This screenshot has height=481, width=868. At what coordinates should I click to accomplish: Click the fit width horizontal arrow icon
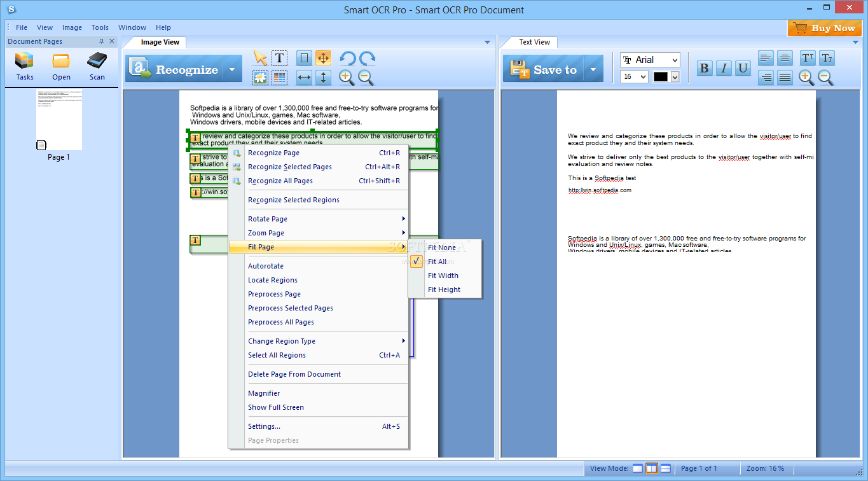(x=304, y=78)
